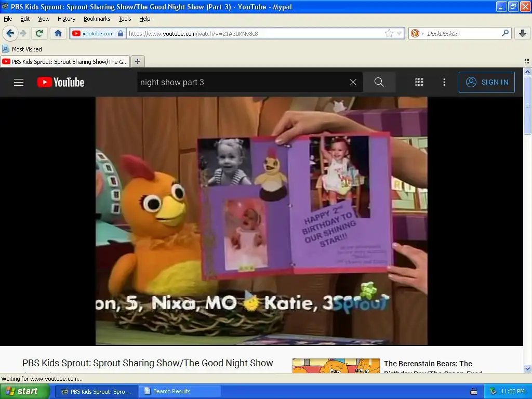Click the browser Forward arrow button
The image size is (532, 399).
[23, 33]
